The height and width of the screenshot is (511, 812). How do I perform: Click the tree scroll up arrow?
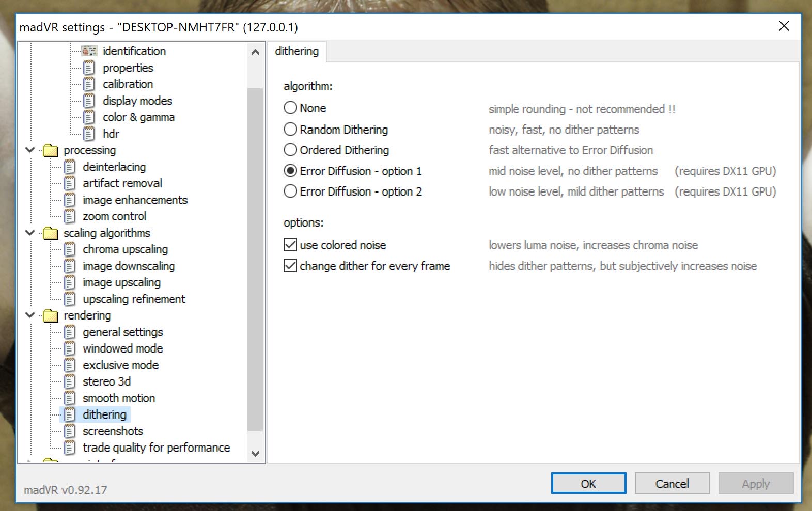(255, 52)
